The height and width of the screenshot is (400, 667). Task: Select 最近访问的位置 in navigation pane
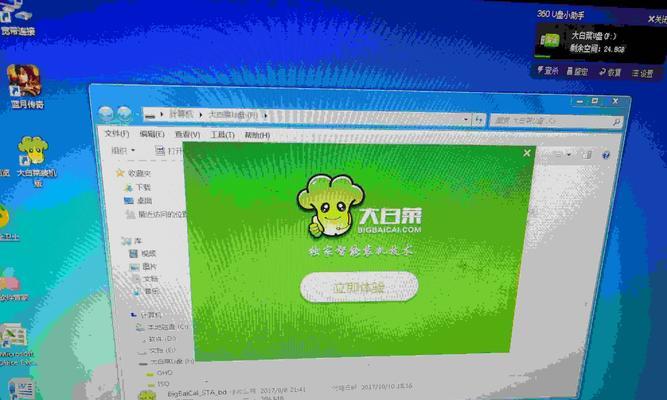[x=156, y=214]
